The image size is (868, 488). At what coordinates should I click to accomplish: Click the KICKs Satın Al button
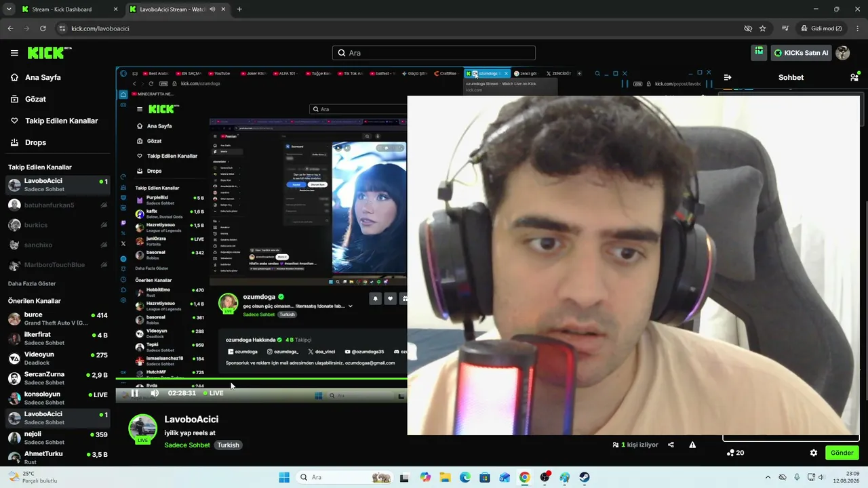click(x=801, y=53)
